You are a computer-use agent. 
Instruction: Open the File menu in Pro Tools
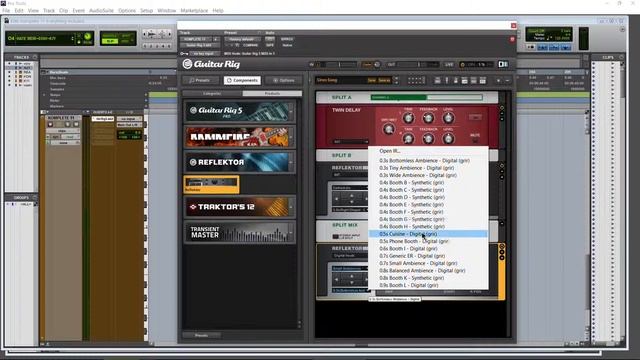click(6, 11)
